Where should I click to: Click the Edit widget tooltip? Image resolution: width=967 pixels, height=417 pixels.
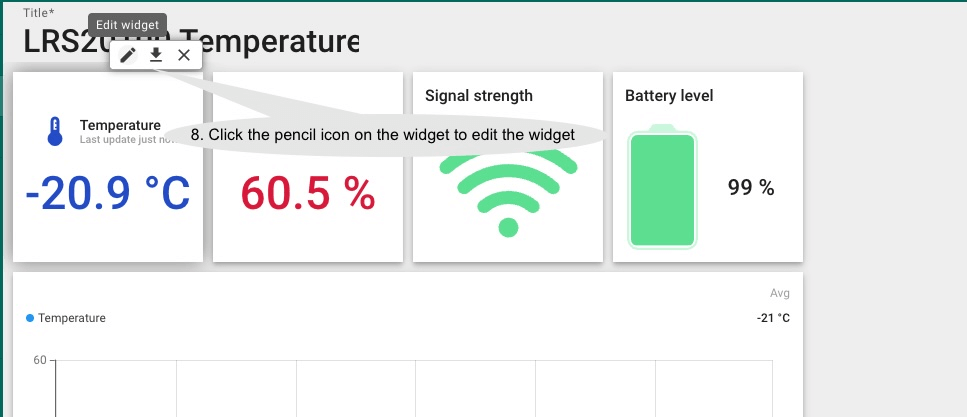pos(126,25)
